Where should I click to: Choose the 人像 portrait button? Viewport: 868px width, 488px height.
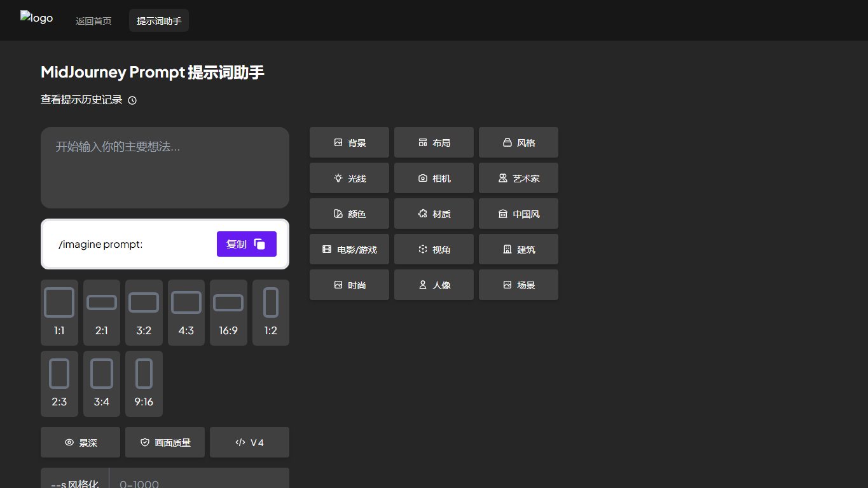click(x=434, y=285)
